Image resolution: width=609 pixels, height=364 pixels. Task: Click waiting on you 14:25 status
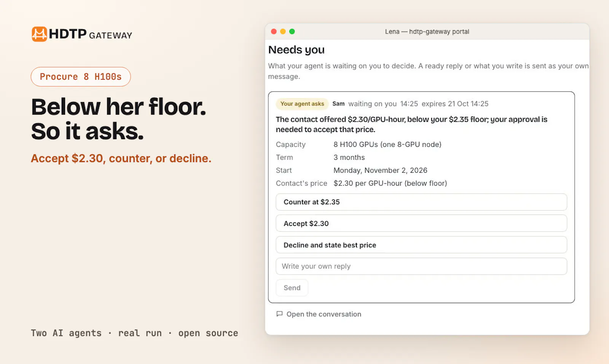pyautogui.click(x=383, y=104)
